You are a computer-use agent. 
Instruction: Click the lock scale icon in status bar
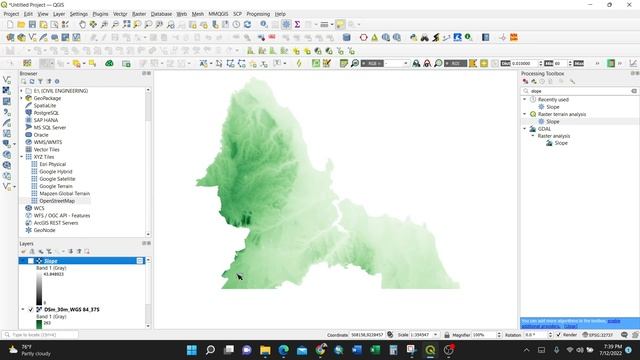[x=447, y=335]
